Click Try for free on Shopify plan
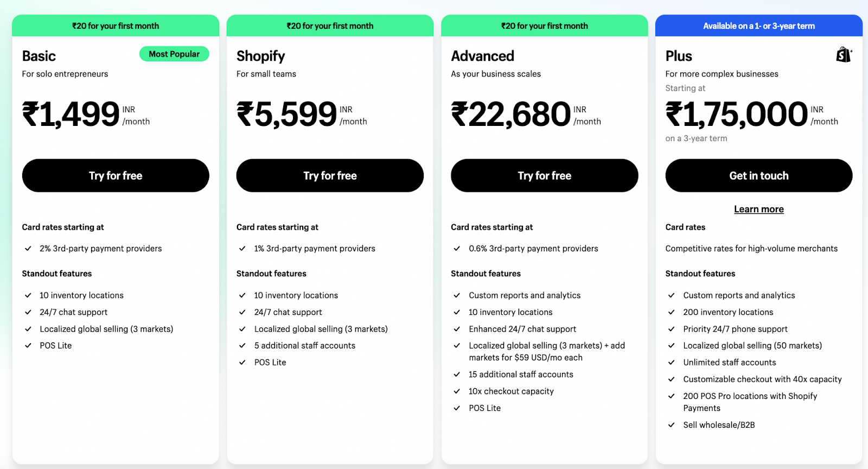 [330, 175]
